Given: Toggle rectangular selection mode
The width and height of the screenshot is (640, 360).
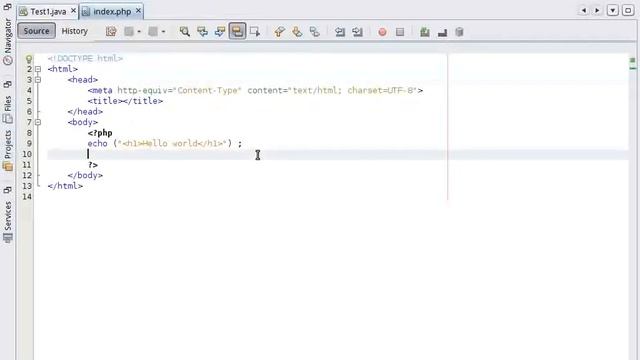Looking at the screenshot, I should pos(255,31).
